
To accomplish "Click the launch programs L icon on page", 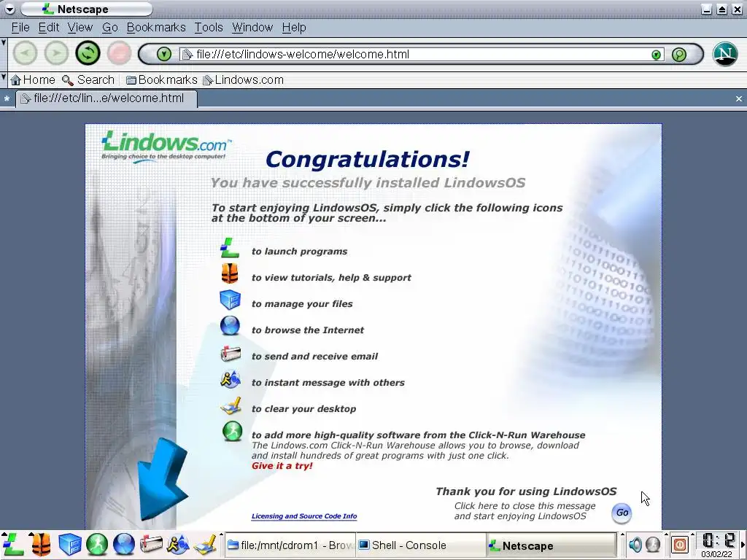I will tap(230, 249).
